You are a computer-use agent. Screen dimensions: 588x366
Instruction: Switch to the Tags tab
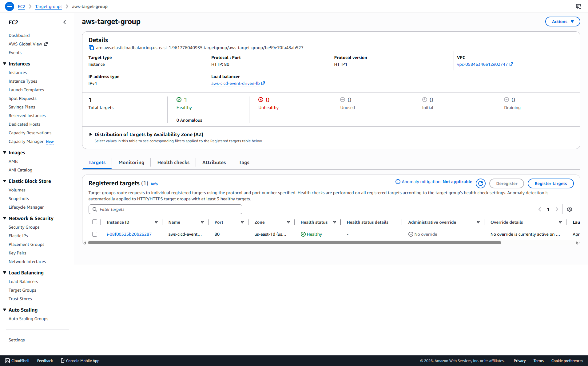[244, 162]
